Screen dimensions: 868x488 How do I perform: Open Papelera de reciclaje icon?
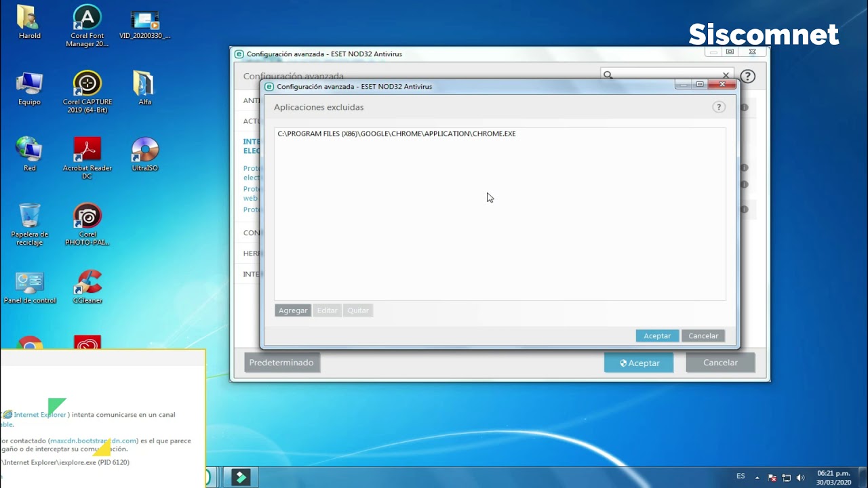tap(29, 224)
